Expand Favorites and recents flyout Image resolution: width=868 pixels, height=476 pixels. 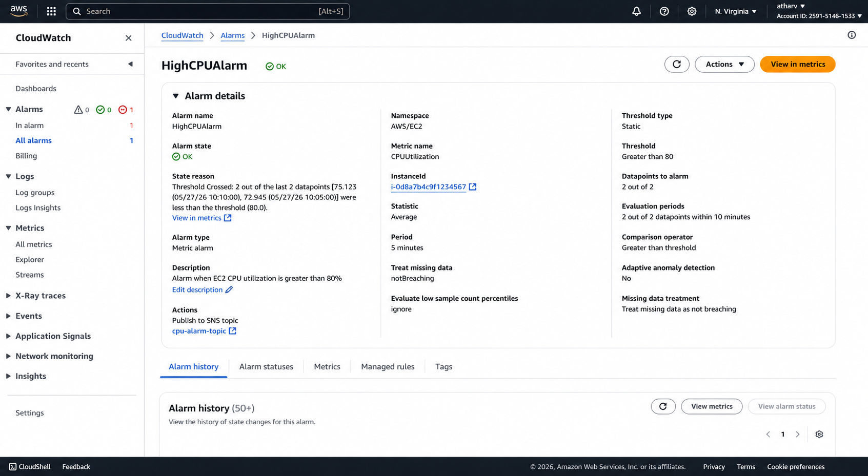pyautogui.click(x=130, y=64)
